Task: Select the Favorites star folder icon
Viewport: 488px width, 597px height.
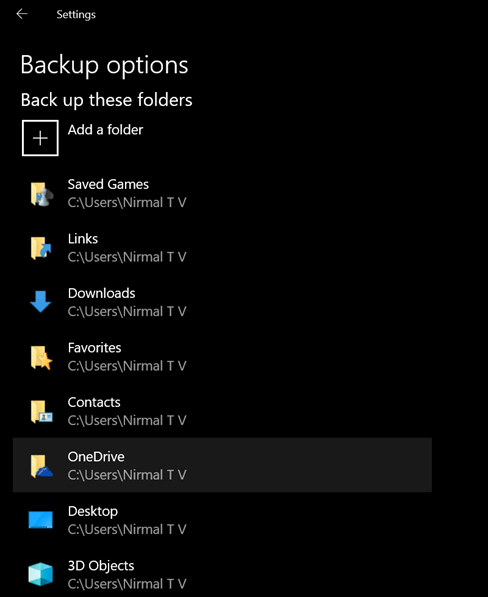Action: click(41, 358)
